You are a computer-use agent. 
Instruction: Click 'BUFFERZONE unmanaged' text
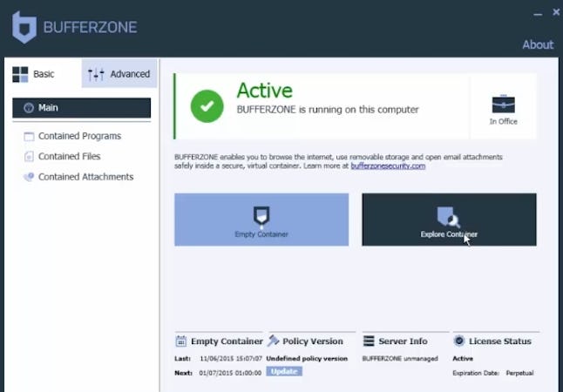pos(400,359)
